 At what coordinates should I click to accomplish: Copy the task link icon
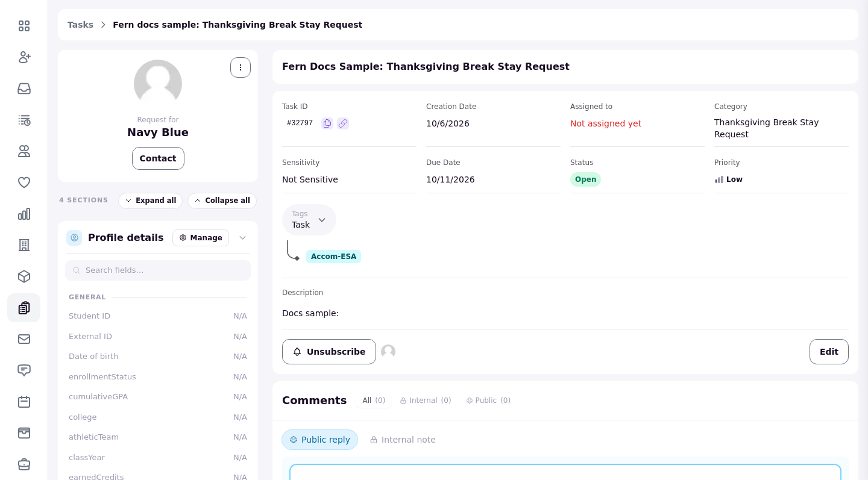pyautogui.click(x=343, y=123)
